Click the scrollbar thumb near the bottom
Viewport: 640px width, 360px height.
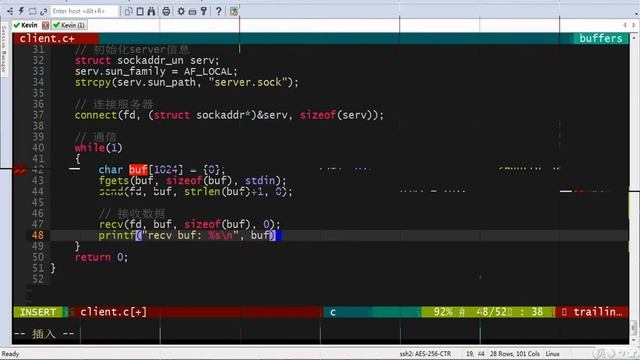[x=634, y=327]
